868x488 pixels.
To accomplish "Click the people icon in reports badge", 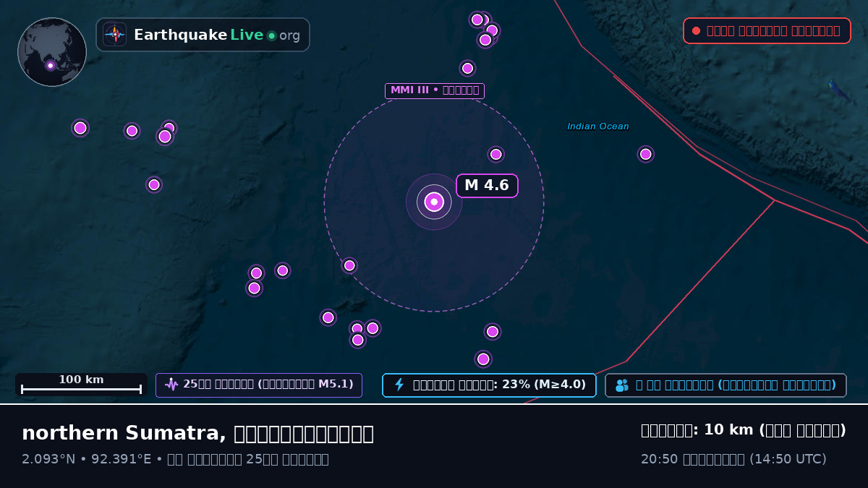I will [x=622, y=385].
